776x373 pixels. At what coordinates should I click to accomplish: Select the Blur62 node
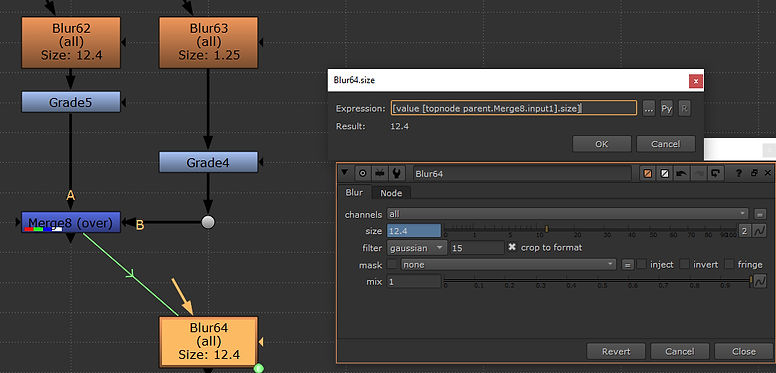pos(71,42)
